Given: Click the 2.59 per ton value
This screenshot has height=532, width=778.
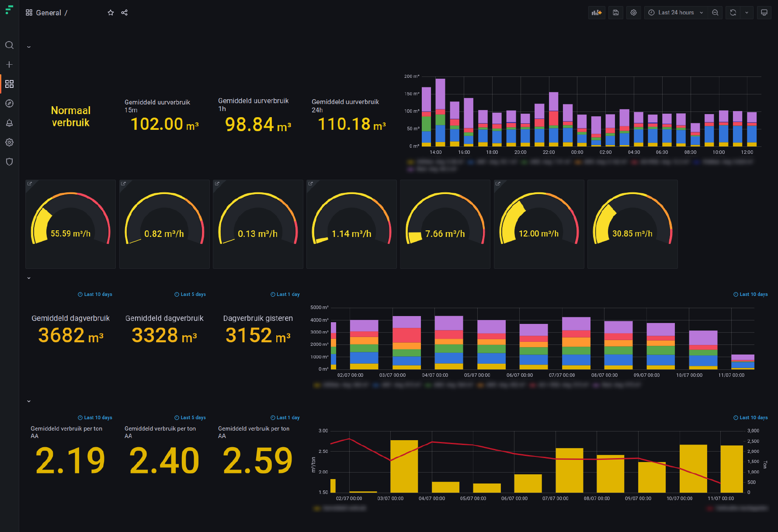Looking at the screenshot, I should [x=258, y=460].
